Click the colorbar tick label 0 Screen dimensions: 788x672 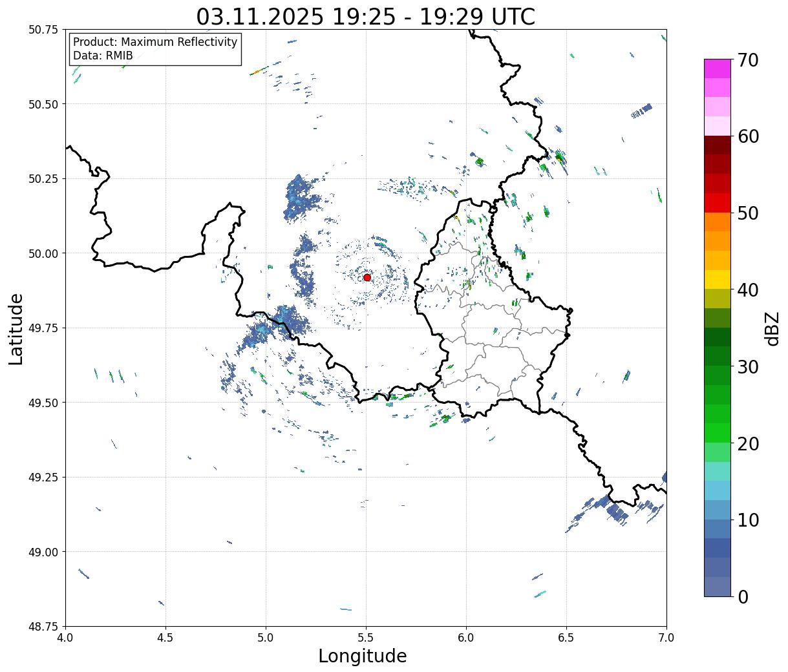coord(743,597)
